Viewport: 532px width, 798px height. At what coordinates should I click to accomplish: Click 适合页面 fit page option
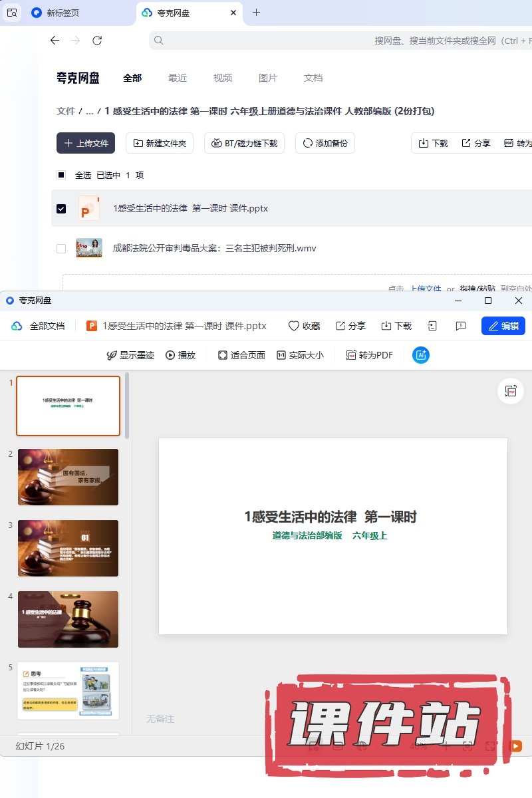pos(241,355)
